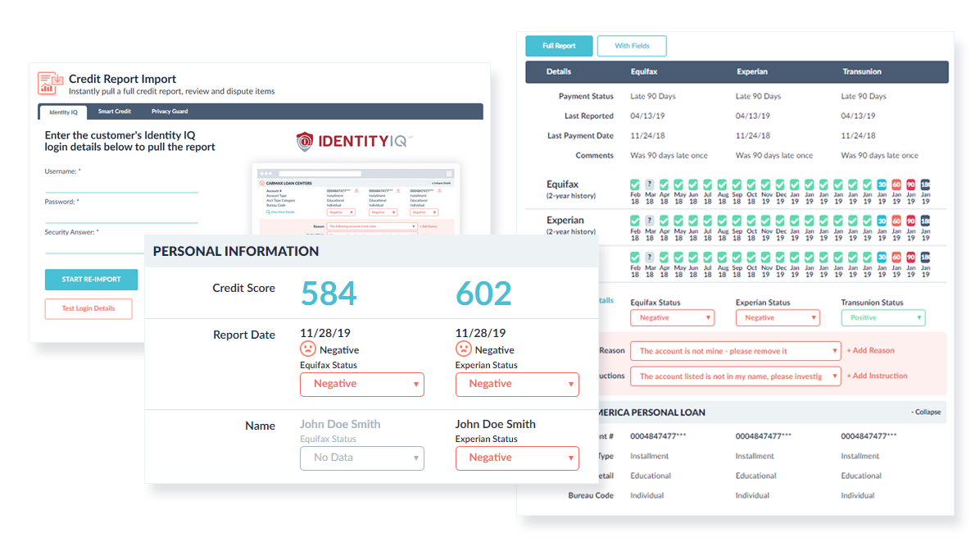Click the question-mark status for Mar 18 Equifax
980x547 pixels.
[650, 183]
